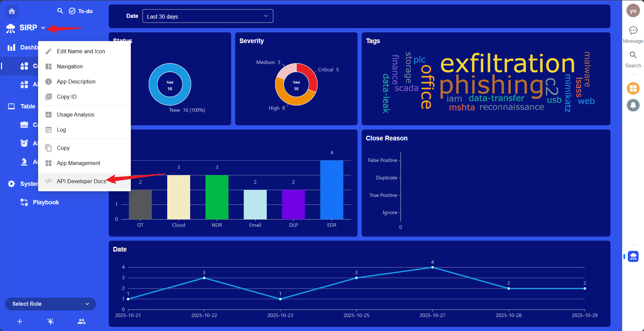Click the To-do button

pos(81,11)
